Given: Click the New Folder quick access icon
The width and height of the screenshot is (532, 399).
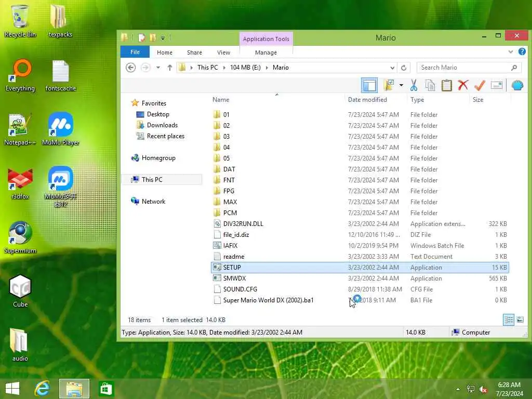Looking at the screenshot, I should click(x=153, y=37).
